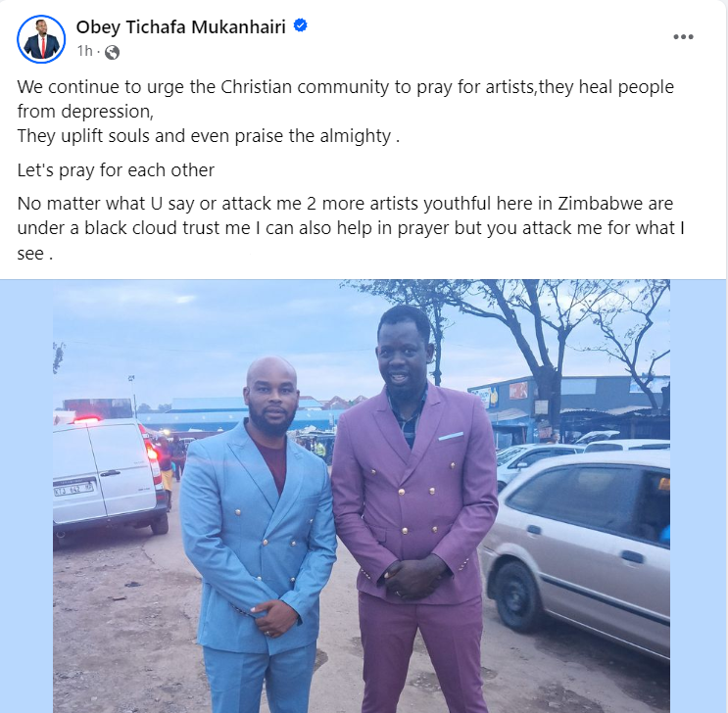728x713 pixels.
Task: Click the blue shop building behind the cars
Action: (x=568, y=404)
